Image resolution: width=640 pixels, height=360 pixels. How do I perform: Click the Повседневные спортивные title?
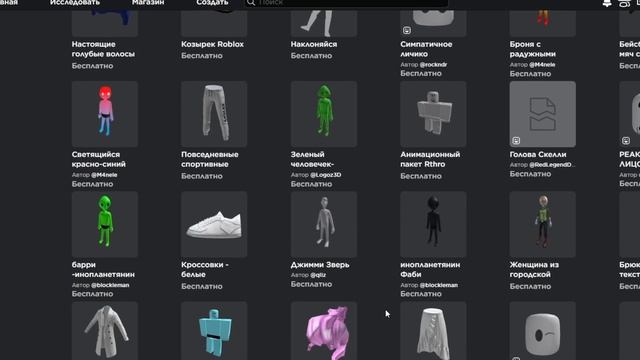coord(210,159)
